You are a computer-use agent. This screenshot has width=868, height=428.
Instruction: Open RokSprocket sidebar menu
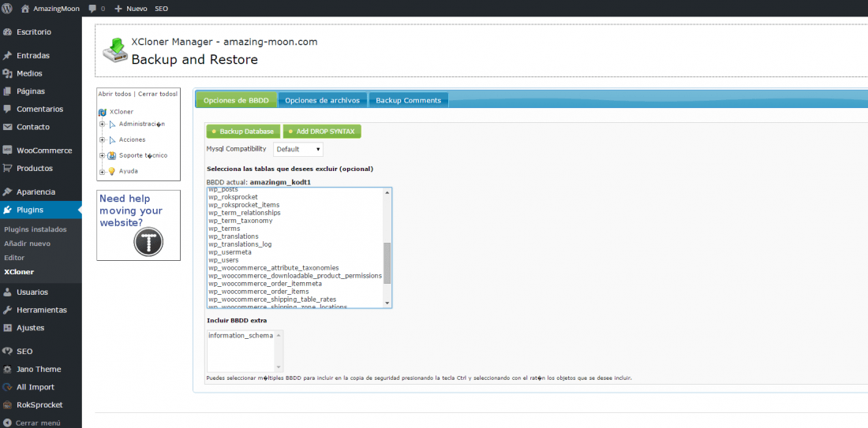[41, 405]
